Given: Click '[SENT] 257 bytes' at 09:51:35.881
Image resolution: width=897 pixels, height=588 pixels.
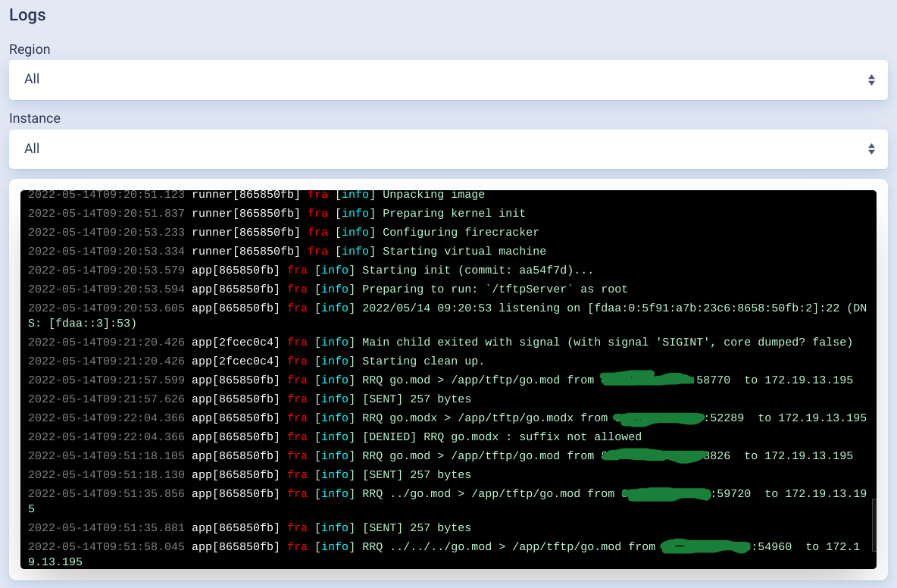Looking at the screenshot, I should [417, 528].
